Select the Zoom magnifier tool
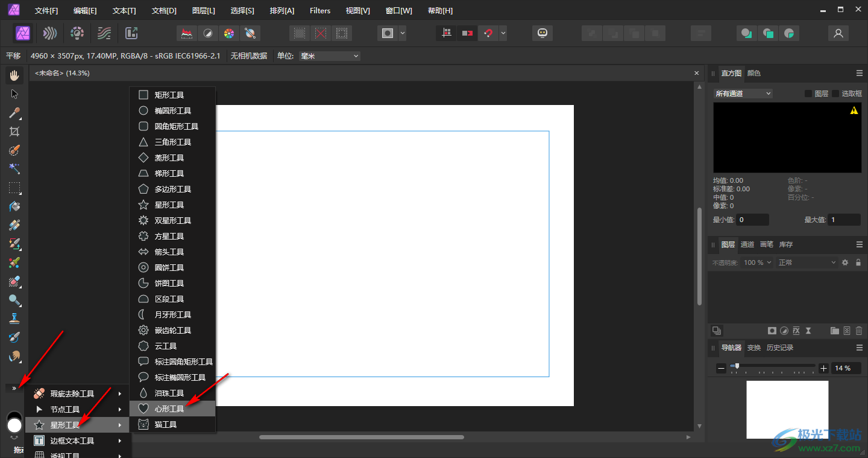This screenshot has width=868, height=458. pyautogui.click(x=14, y=300)
